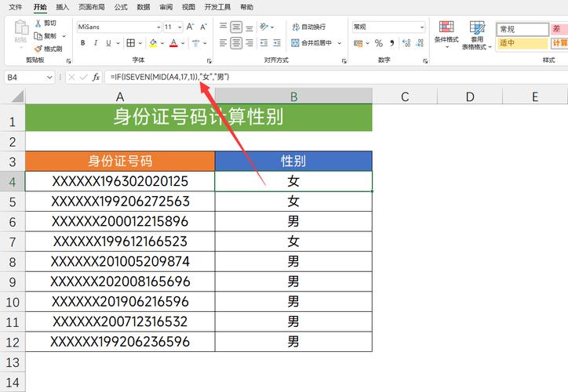The image size is (568, 392).
Task: Select row header 8
Action: coord(13,262)
